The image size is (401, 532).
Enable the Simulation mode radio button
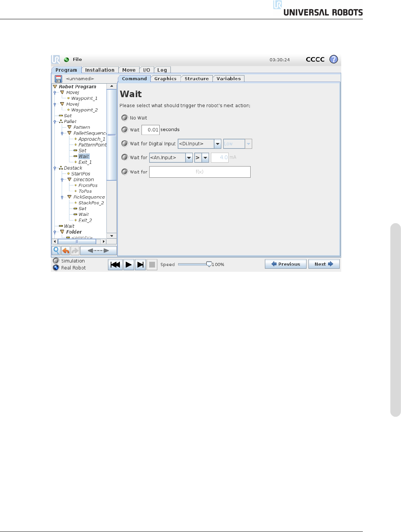pos(56,261)
